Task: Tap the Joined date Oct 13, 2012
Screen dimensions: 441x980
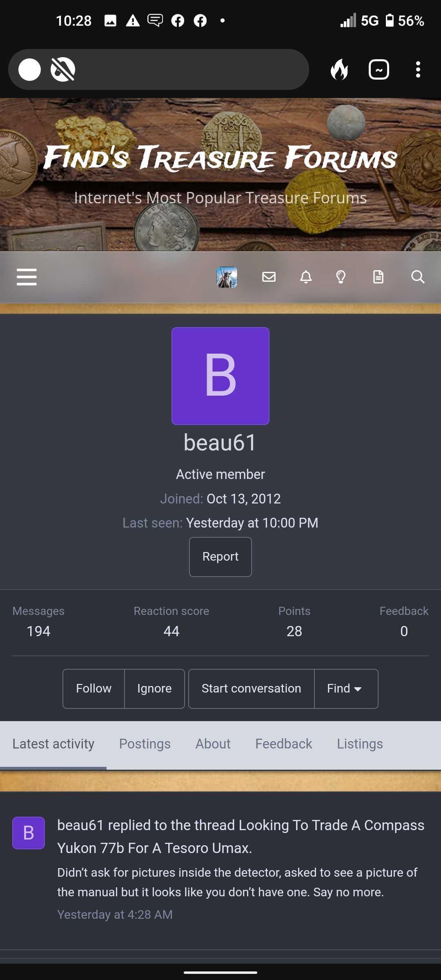Action: pyautogui.click(x=244, y=499)
